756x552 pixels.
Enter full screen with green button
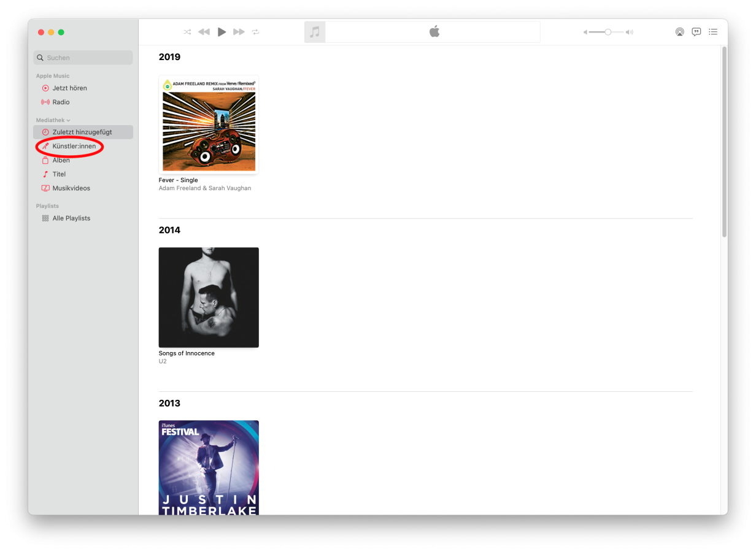(61, 32)
